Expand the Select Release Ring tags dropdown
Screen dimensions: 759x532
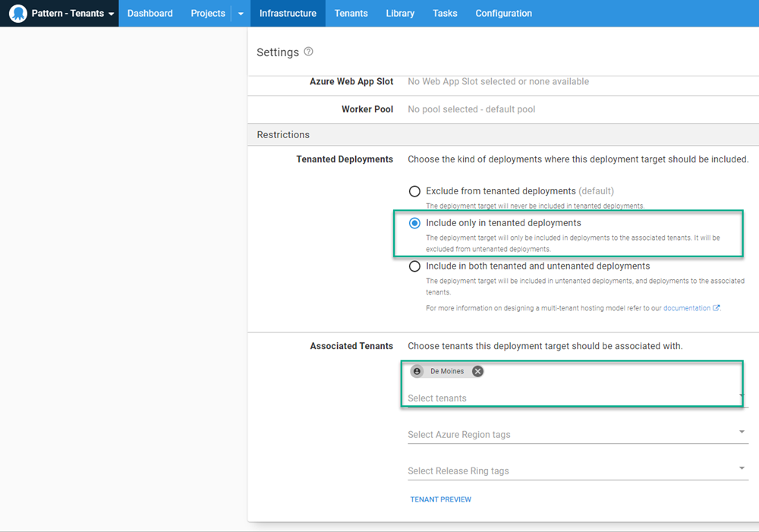pyautogui.click(x=741, y=469)
